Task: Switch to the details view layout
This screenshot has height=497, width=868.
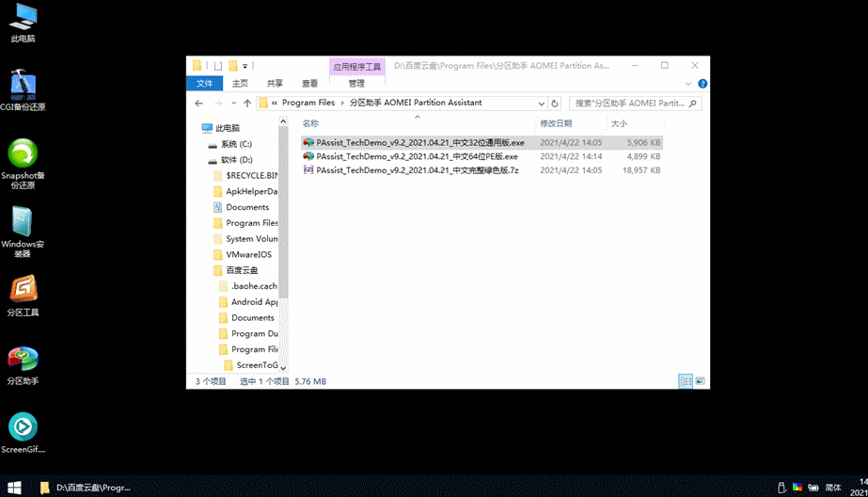Action: (686, 381)
